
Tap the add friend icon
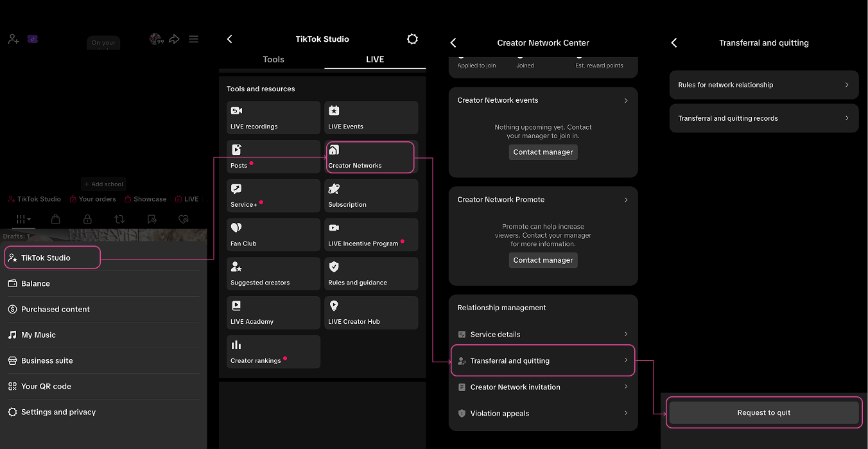(x=13, y=39)
